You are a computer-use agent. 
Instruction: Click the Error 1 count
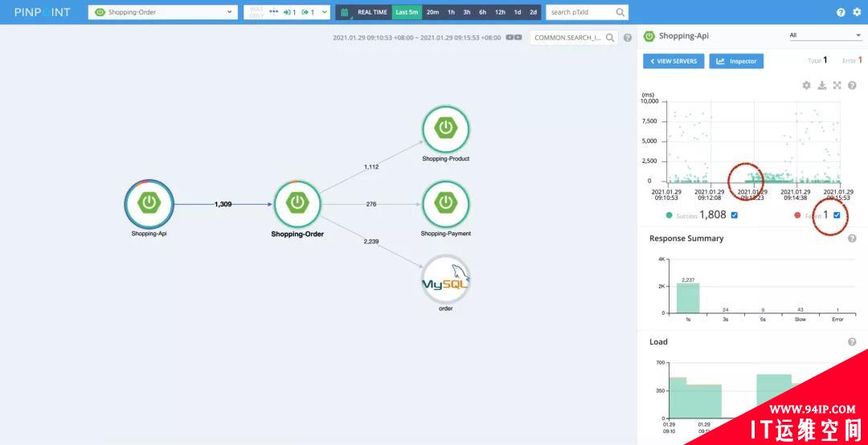coord(860,59)
